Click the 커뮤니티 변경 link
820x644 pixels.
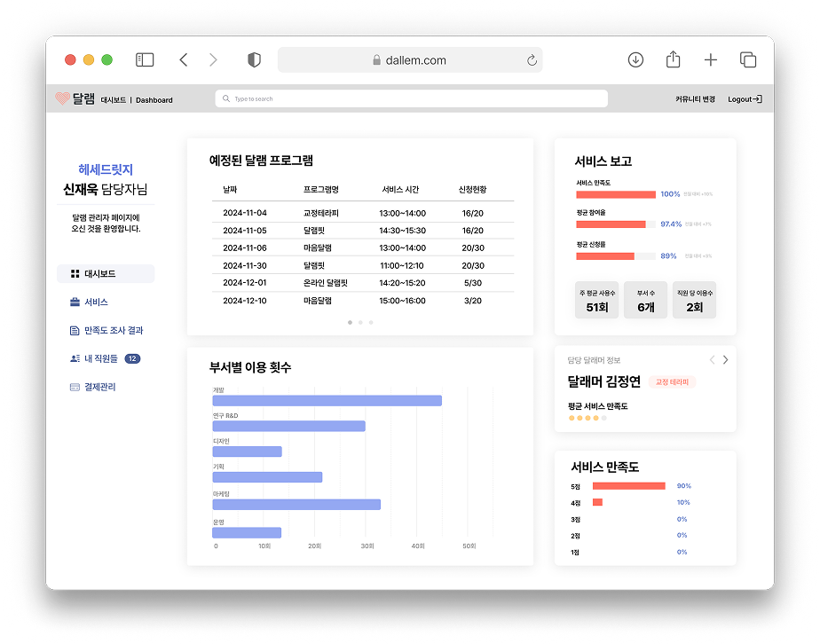695,99
